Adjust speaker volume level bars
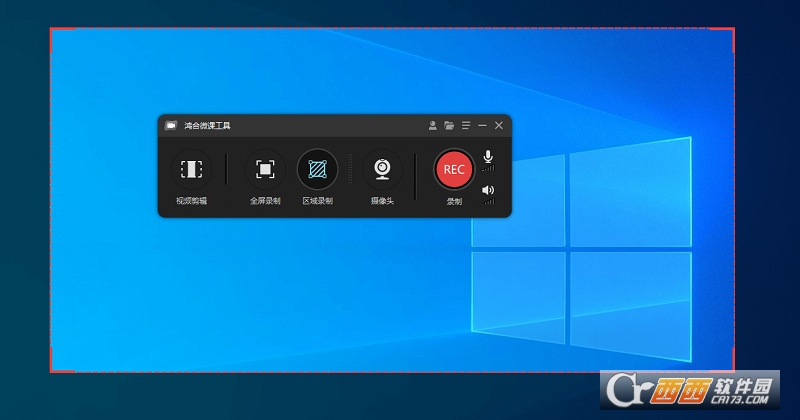 488,202
